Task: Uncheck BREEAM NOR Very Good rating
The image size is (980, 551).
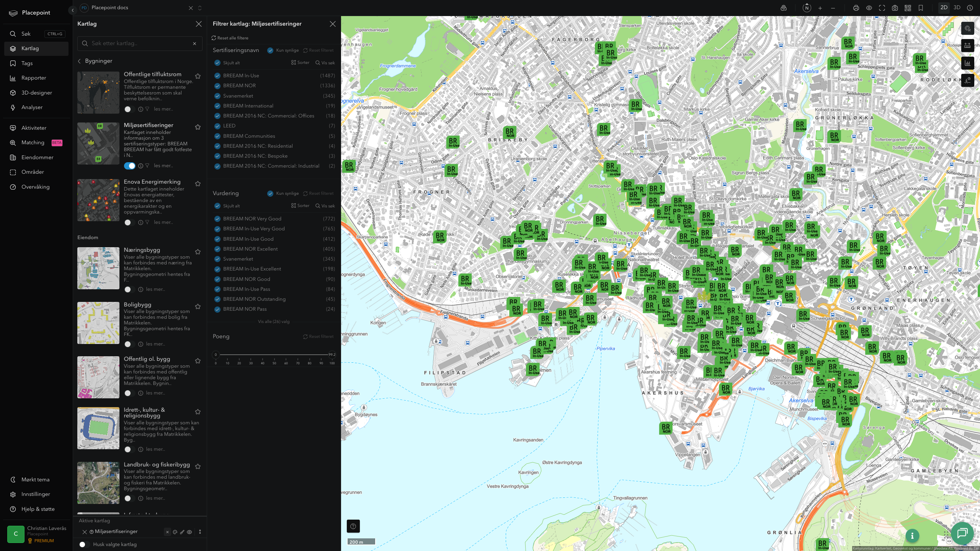Action: click(x=217, y=219)
